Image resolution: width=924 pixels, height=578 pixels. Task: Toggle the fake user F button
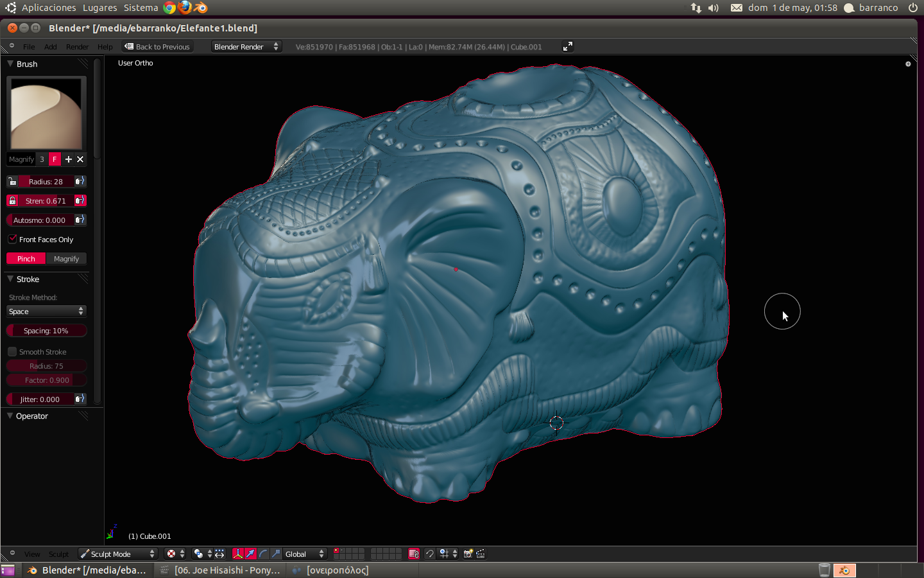(55, 159)
